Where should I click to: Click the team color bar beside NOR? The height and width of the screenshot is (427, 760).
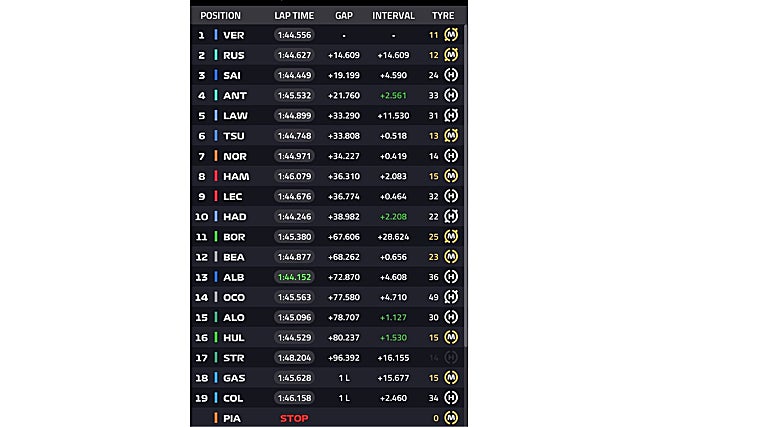pos(216,156)
